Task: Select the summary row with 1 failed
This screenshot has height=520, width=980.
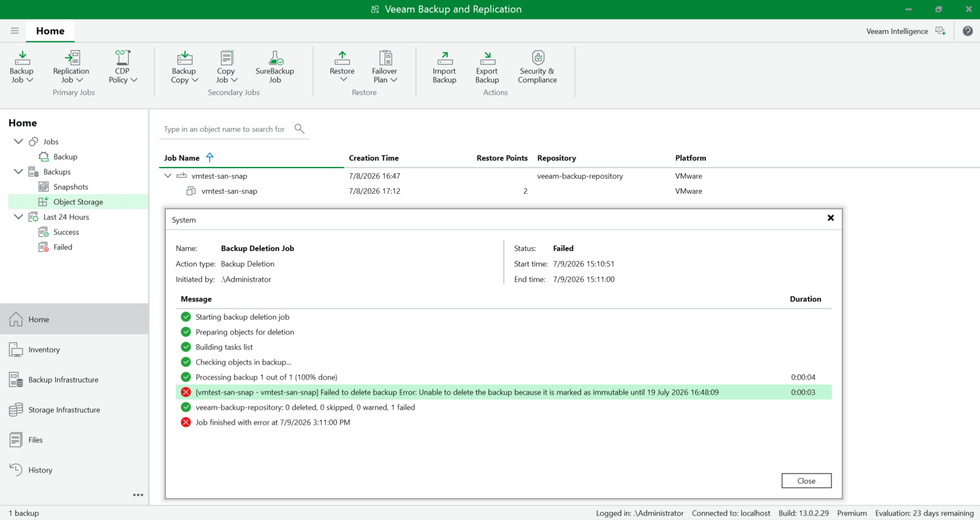Action: tap(504, 407)
